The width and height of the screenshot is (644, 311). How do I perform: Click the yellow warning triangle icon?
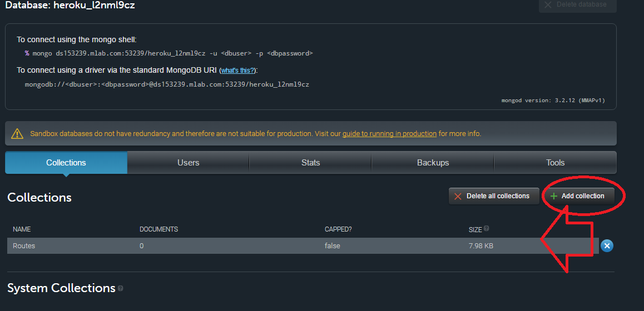(x=18, y=134)
